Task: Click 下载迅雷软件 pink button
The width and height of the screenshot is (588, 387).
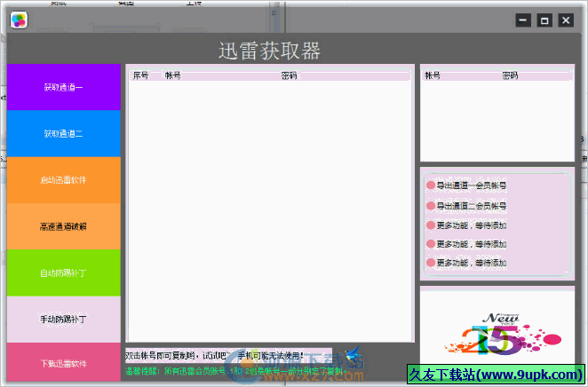Action: pyautogui.click(x=63, y=362)
